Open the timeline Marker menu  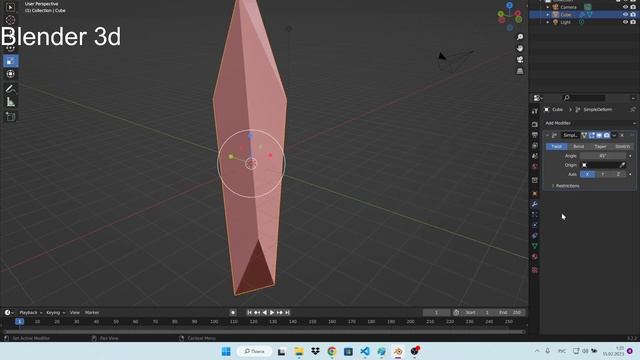[x=92, y=313]
